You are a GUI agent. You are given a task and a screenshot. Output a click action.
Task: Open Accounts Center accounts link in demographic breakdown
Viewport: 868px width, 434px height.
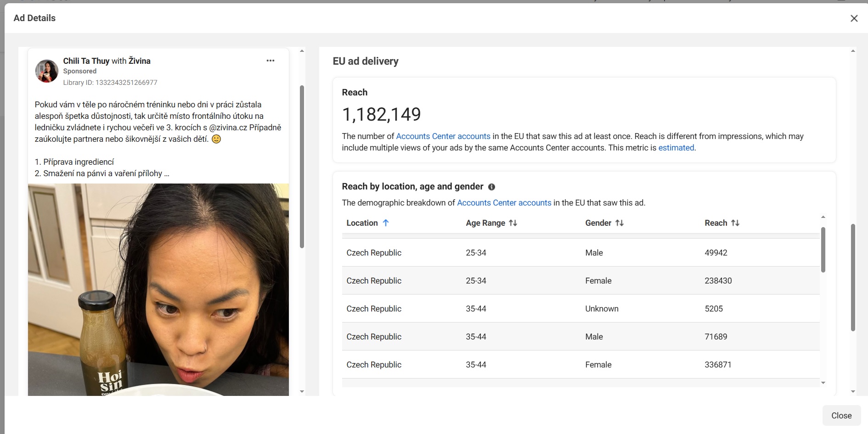pos(504,203)
